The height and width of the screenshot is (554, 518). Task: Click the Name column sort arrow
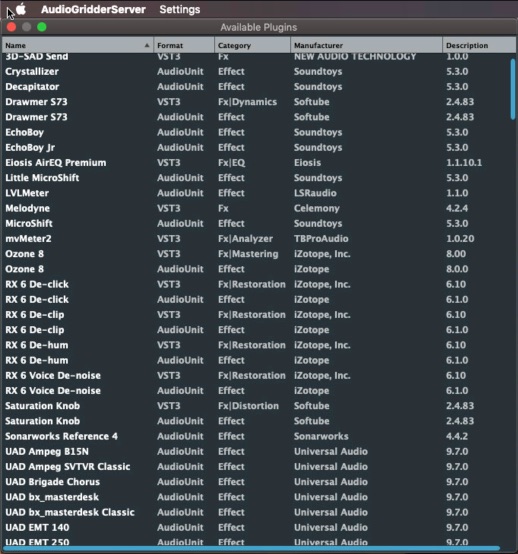click(x=147, y=45)
